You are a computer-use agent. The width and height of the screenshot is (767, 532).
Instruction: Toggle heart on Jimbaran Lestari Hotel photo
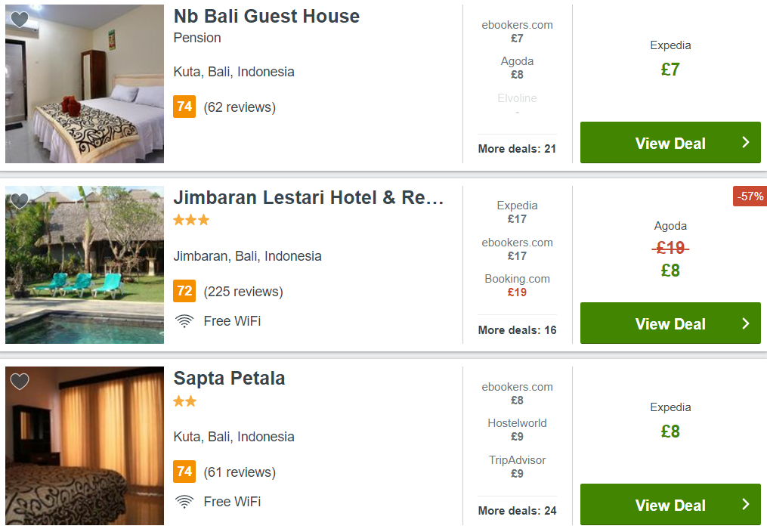click(x=20, y=201)
